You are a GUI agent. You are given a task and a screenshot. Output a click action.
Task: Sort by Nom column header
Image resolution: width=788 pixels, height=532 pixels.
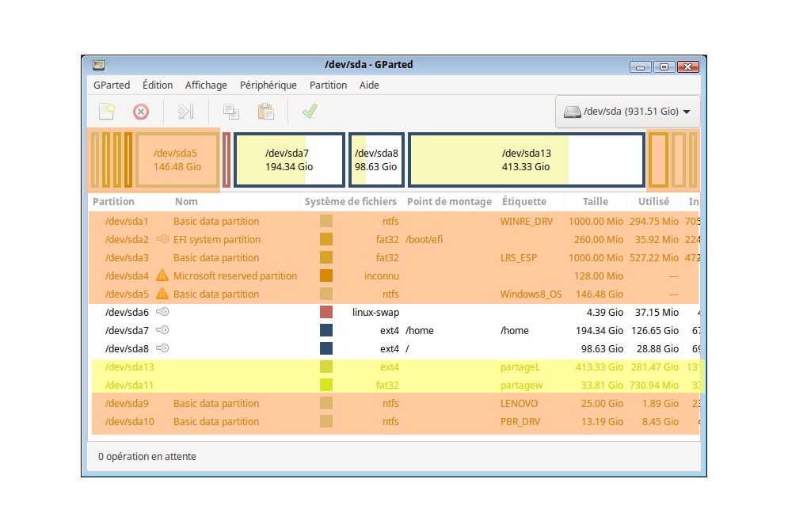click(x=235, y=201)
